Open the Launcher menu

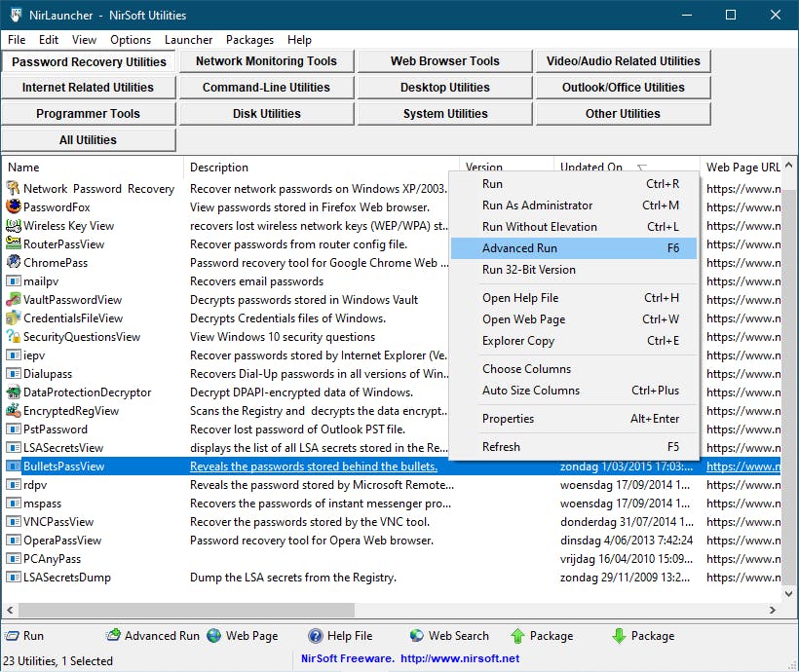pyautogui.click(x=188, y=40)
